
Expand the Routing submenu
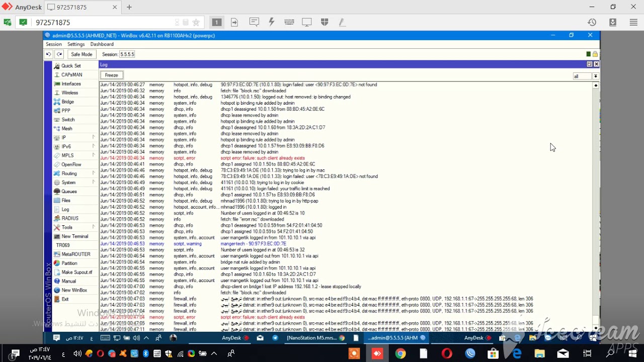[x=75, y=173]
